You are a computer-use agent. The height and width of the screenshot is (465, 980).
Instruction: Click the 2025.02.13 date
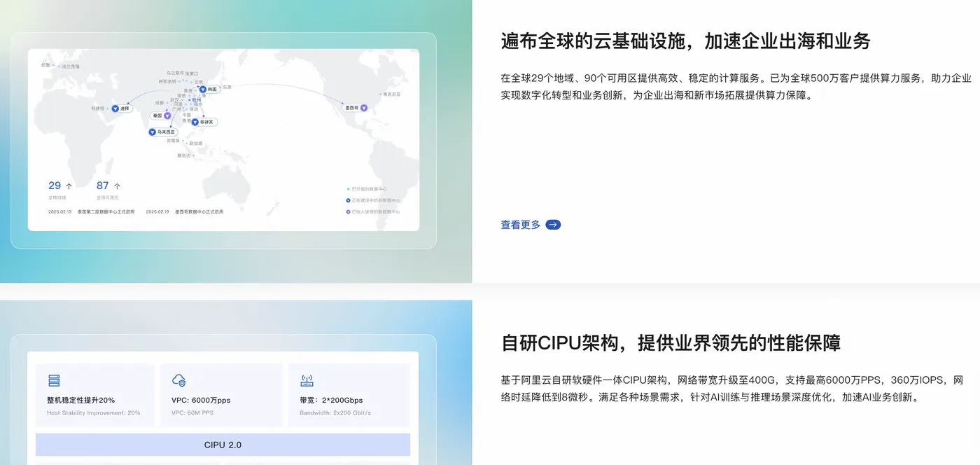59,211
